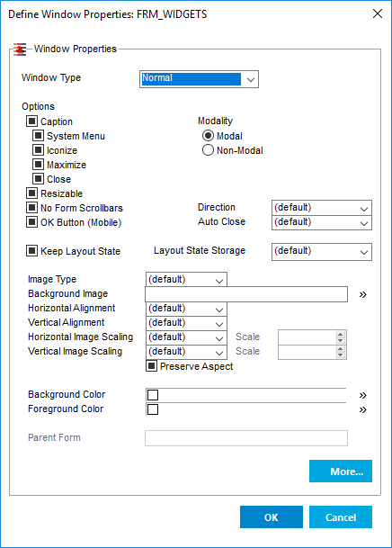392x548 pixels.
Task: Open Vertical Alignment dropdown
Action: (x=186, y=323)
